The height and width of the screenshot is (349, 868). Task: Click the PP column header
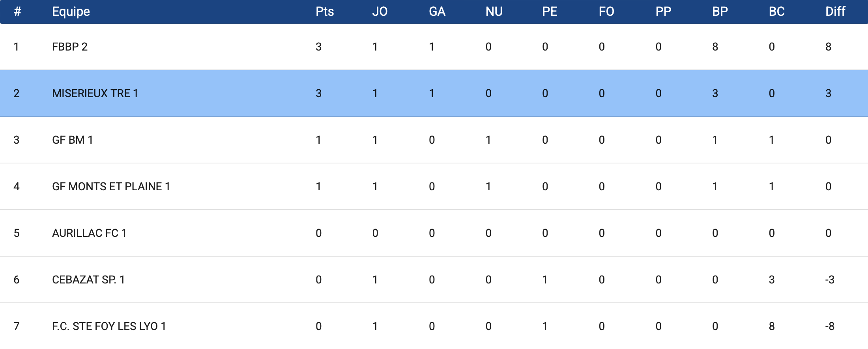point(663,11)
